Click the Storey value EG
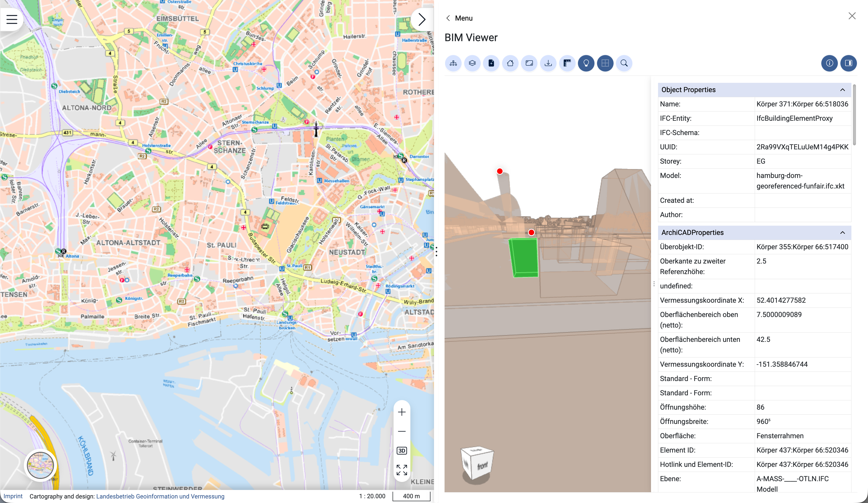Viewport: 868px width, 503px height. [761, 161]
